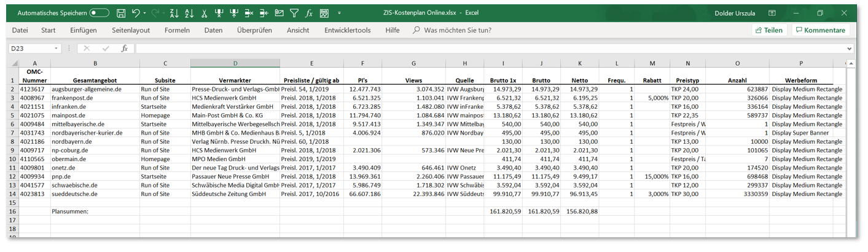Screen dimensions: 868x252
Task: Expand the formula bar chevron
Action: (850, 48)
